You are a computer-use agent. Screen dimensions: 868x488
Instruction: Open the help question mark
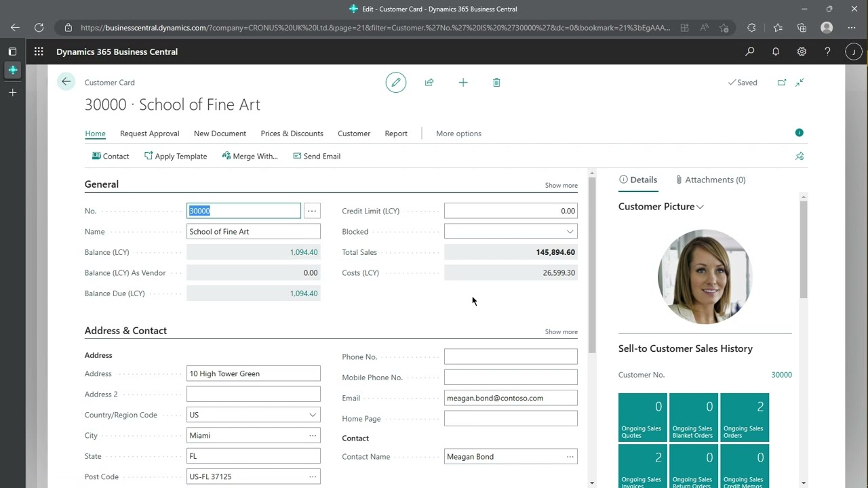pos(827,52)
